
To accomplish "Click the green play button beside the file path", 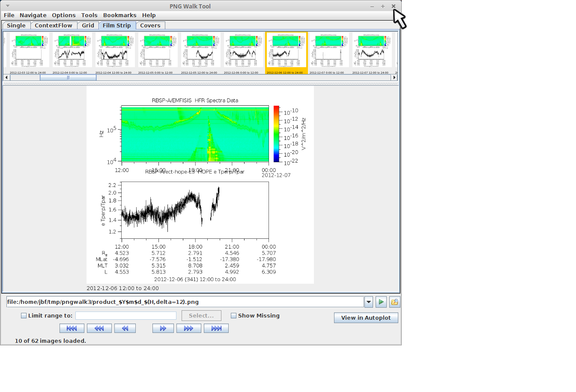I will 381,302.
